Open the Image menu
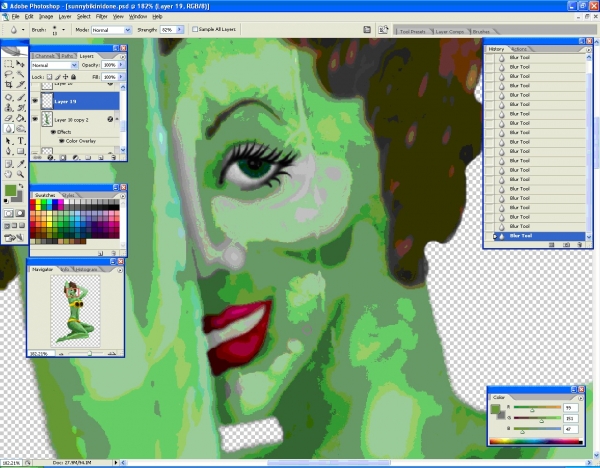Image resolution: width=600 pixels, height=468 pixels. pyautogui.click(x=46, y=16)
